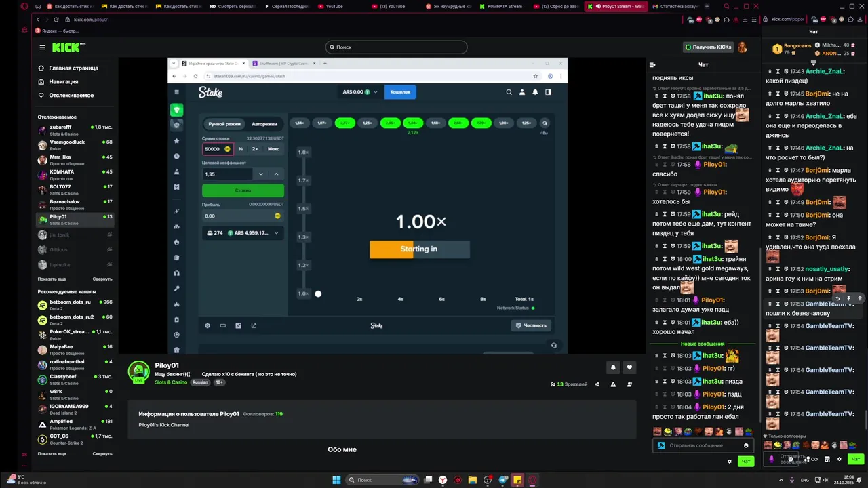Click Показать еще under followed channels
The width and height of the screenshot is (868, 488).
52,279
